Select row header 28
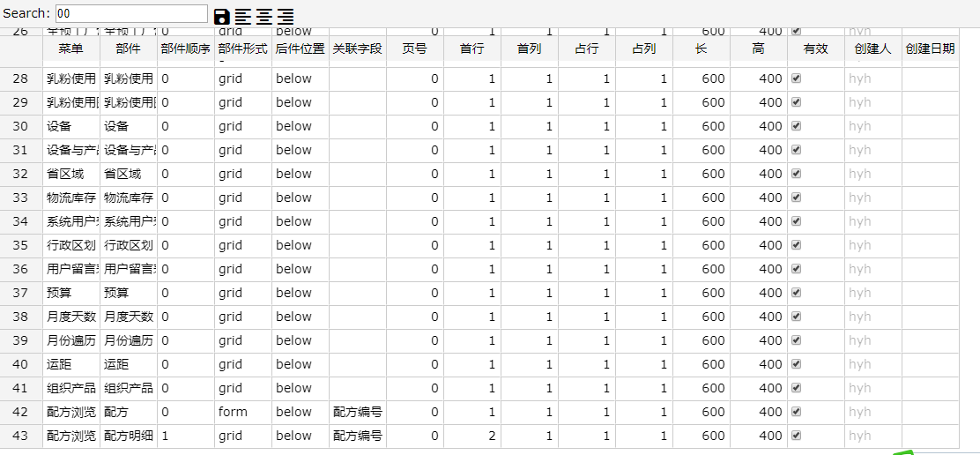The width and height of the screenshot is (980, 455). (21, 78)
